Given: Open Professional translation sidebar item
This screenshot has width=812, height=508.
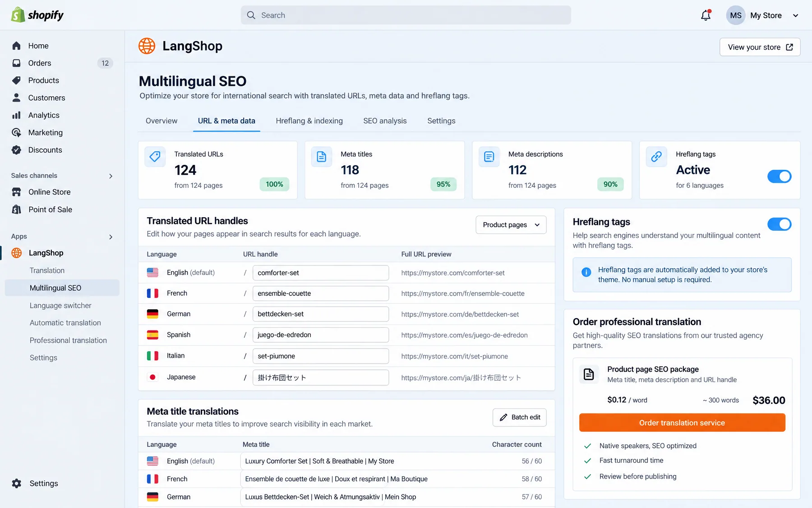Looking at the screenshot, I should 68,340.
